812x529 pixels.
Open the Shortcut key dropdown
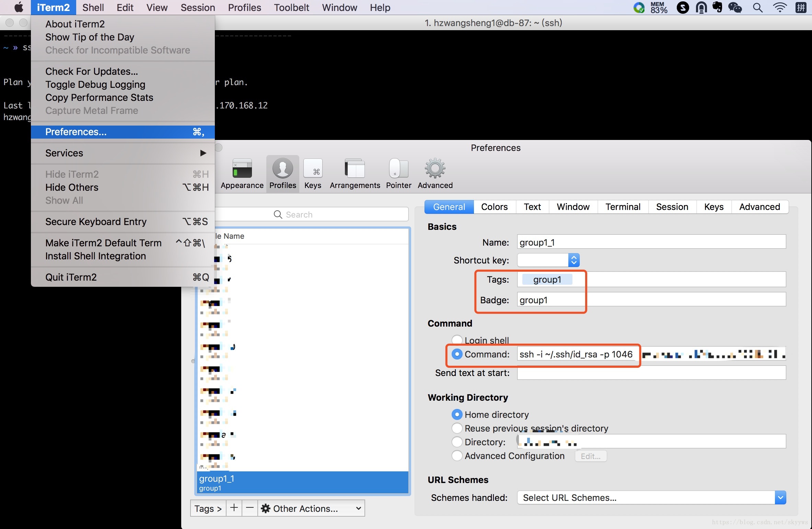(x=548, y=260)
